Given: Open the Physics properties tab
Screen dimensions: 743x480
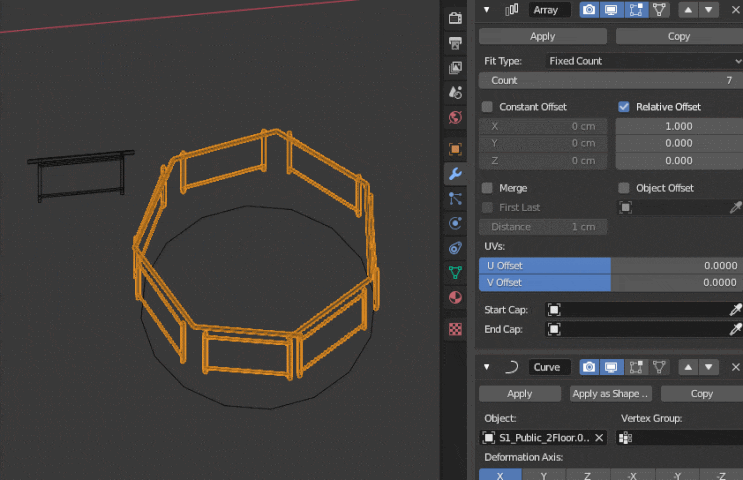Looking at the screenshot, I should click(455, 223).
